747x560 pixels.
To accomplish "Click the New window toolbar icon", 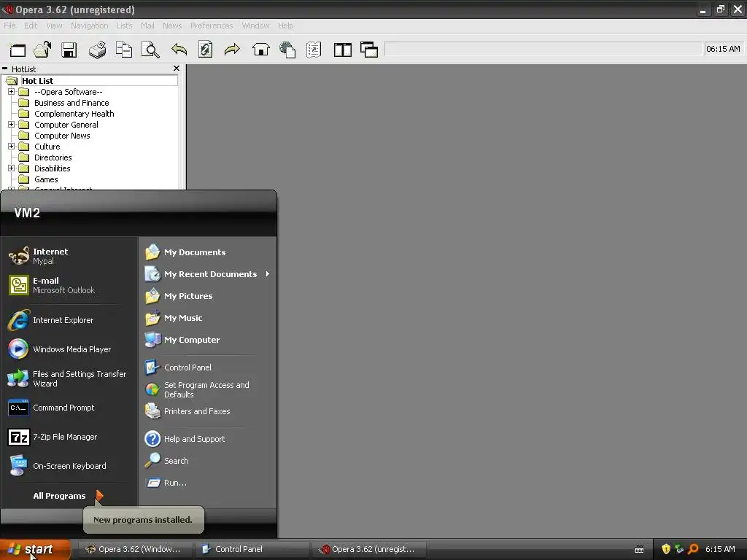I will 18,50.
